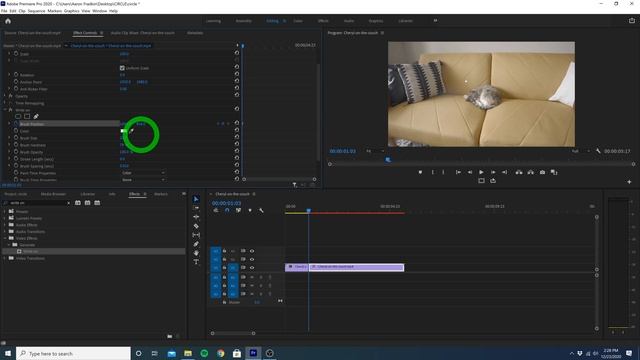Reset the Brush Position parameter
The width and height of the screenshot is (640, 360).
pos(237,123)
